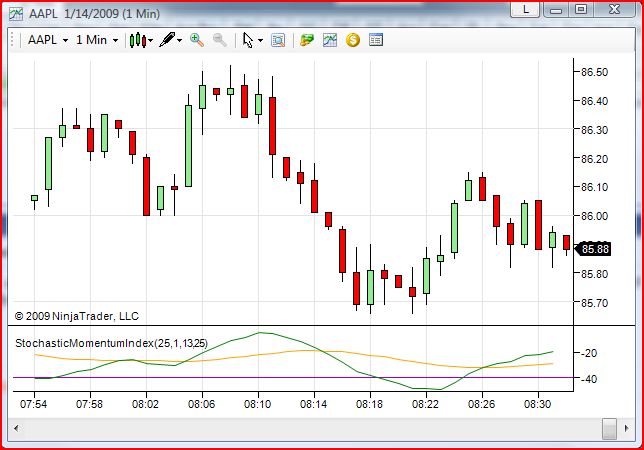
Task: Click the 08:10 time axis label
Action: pyautogui.click(x=258, y=404)
